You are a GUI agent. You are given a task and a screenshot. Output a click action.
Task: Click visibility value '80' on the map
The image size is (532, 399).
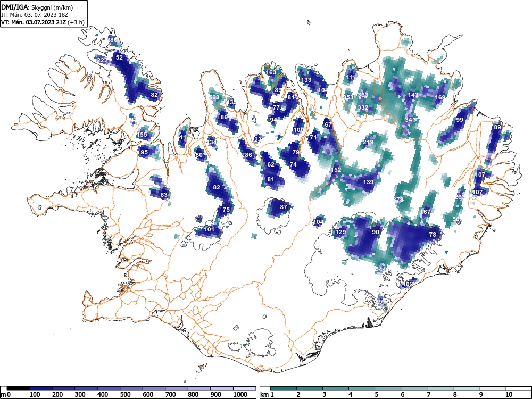click(x=199, y=155)
